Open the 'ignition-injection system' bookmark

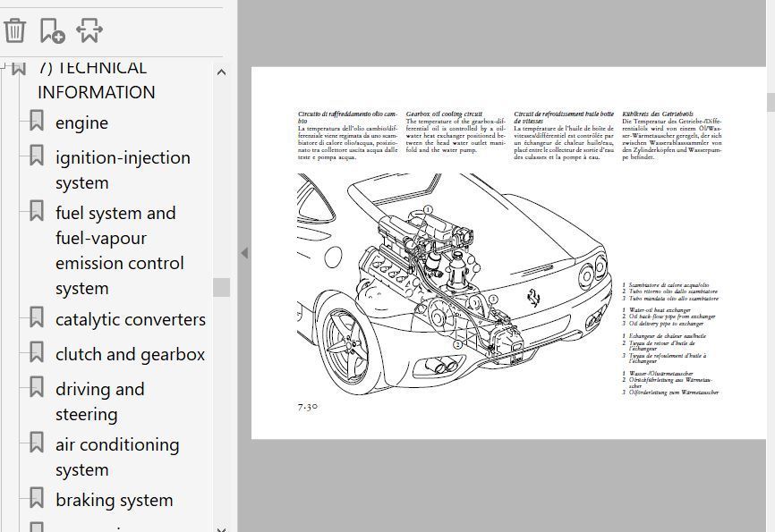coord(123,170)
